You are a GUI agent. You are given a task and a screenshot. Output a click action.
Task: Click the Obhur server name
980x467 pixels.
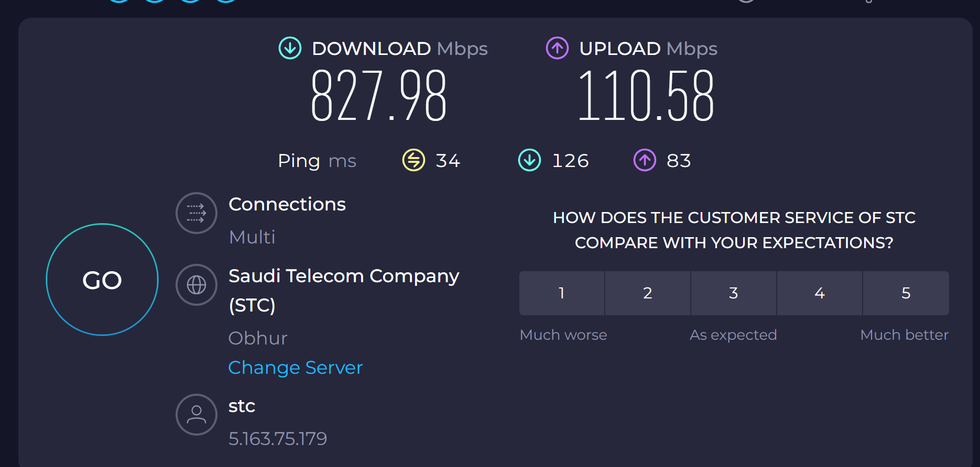pyautogui.click(x=257, y=338)
